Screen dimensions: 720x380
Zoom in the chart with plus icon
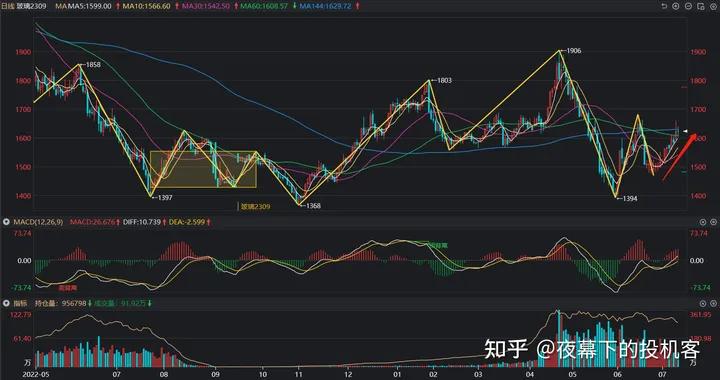675,6
